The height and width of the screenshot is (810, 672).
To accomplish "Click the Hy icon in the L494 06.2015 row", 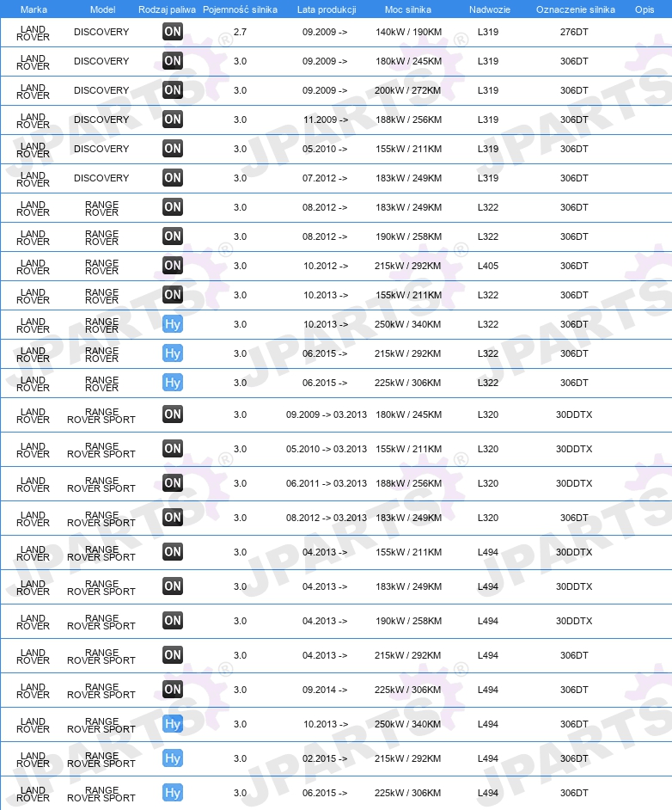I will pyautogui.click(x=173, y=793).
